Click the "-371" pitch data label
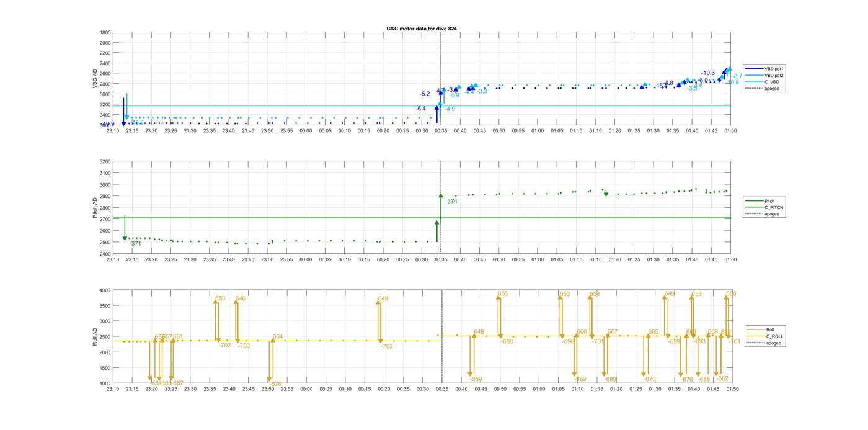Image resolution: width=868 pixels, height=430 pixels. coord(135,244)
